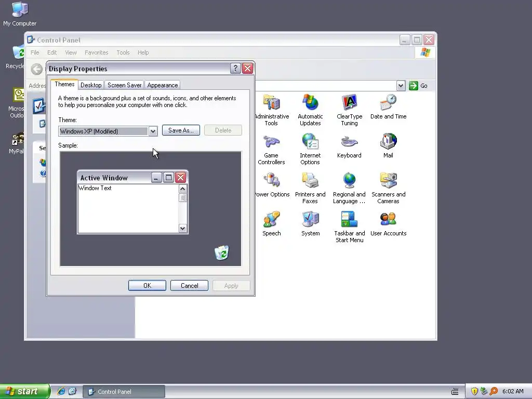
Task: Click Control Panel taskbar button
Action: coord(124,392)
